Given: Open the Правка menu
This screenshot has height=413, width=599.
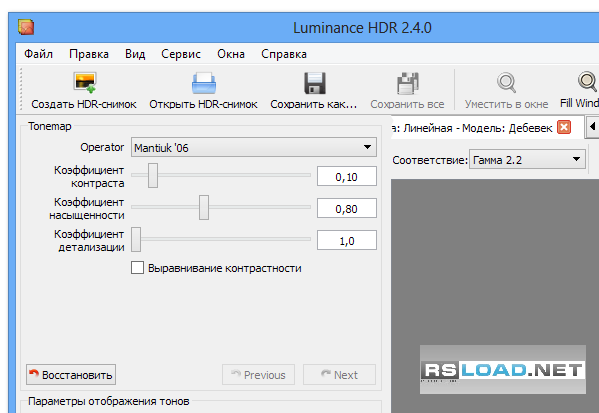Looking at the screenshot, I should [x=89, y=54].
